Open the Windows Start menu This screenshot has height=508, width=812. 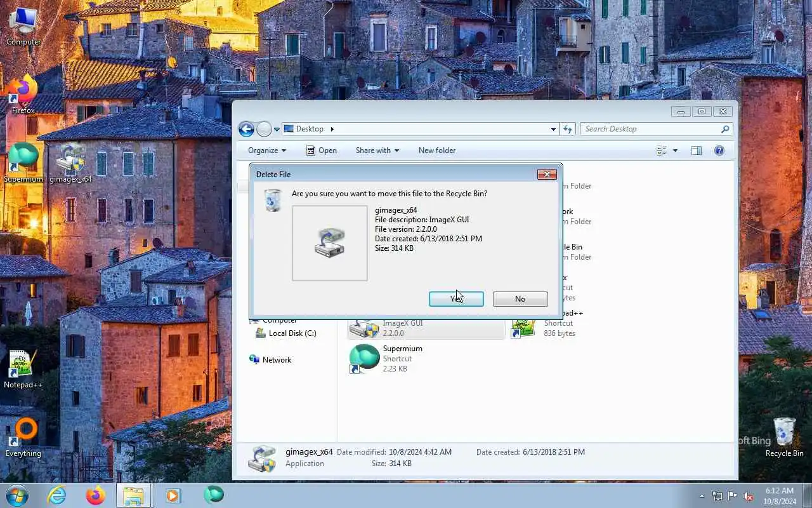[17, 495]
